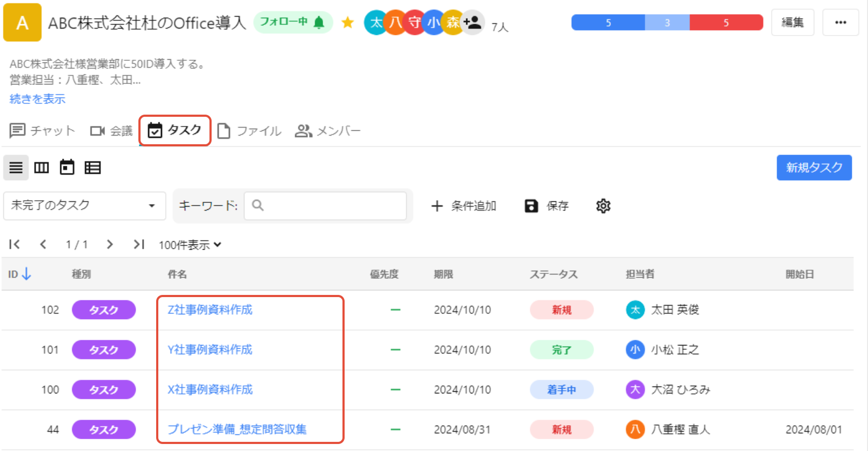
Task: Go to the first page icon
Action: (15, 244)
